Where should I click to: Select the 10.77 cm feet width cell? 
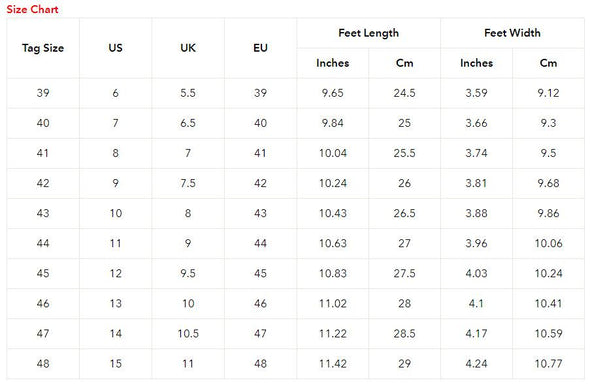548,364
